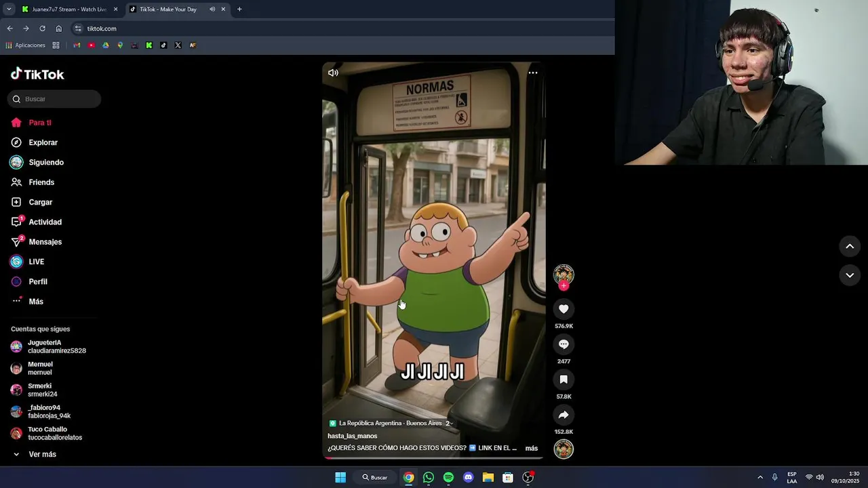Open JugueterIA followed account
This screenshot has width=868, height=488.
pos(49,346)
